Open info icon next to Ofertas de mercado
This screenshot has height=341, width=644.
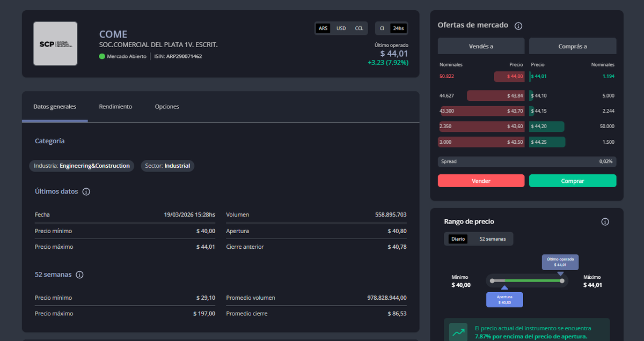click(518, 26)
